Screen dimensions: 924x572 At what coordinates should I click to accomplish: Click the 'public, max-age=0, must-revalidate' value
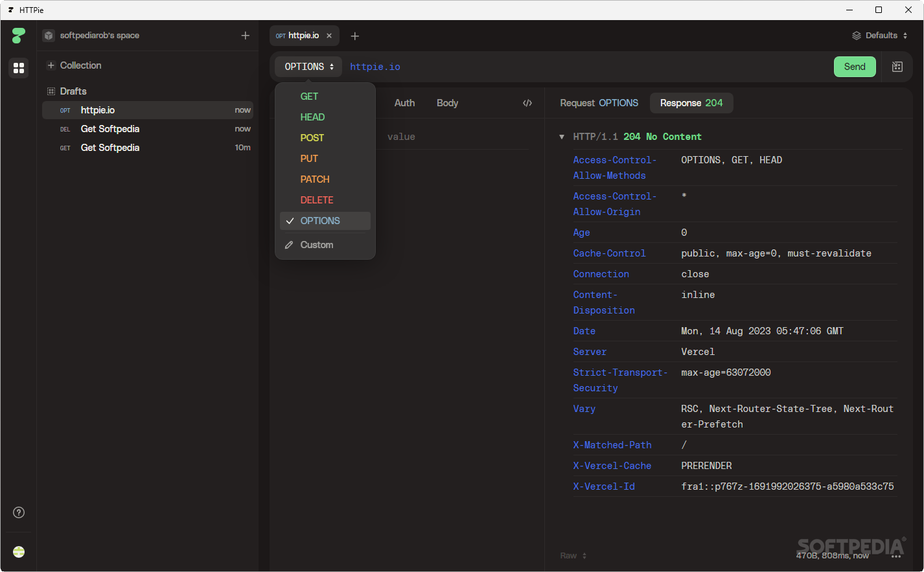tap(776, 253)
